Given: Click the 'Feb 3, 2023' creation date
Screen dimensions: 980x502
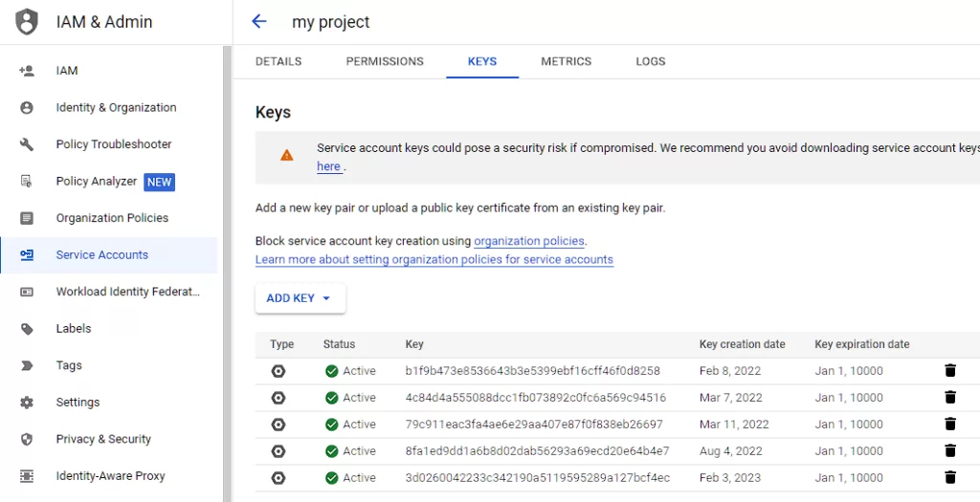Looking at the screenshot, I should (730, 478).
